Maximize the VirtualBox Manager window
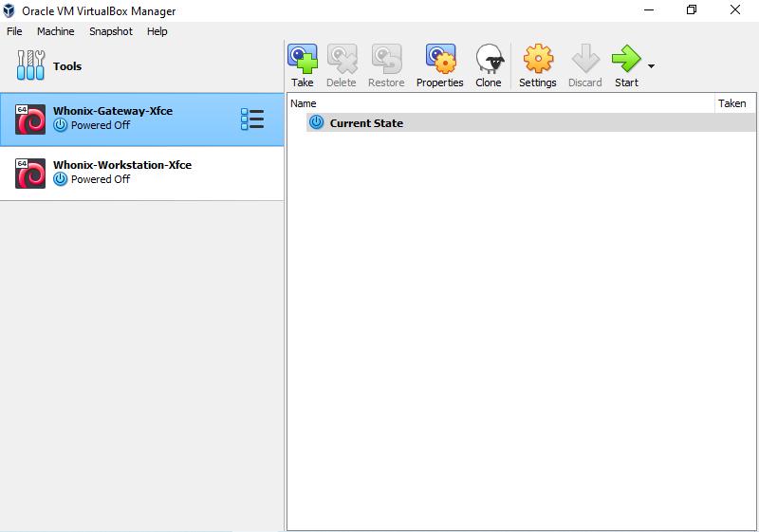 pyautogui.click(x=691, y=10)
